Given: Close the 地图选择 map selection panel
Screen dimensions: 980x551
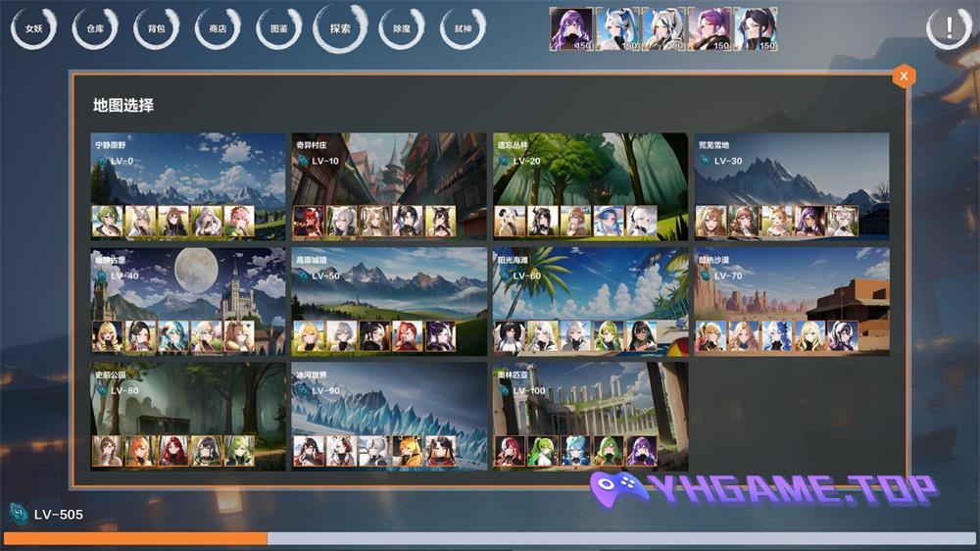Looking at the screenshot, I should pyautogui.click(x=904, y=76).
